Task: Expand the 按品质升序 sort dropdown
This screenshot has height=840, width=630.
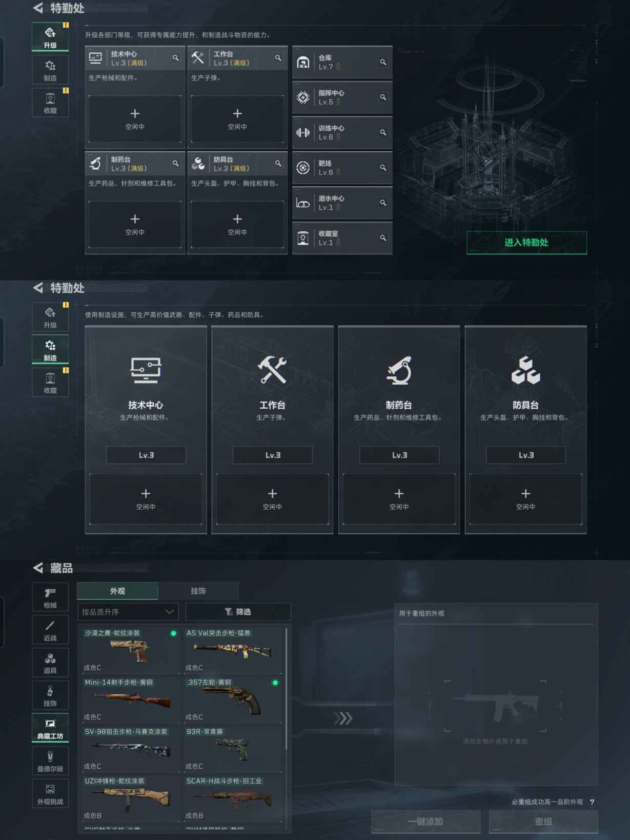Action: click(128, 612)
